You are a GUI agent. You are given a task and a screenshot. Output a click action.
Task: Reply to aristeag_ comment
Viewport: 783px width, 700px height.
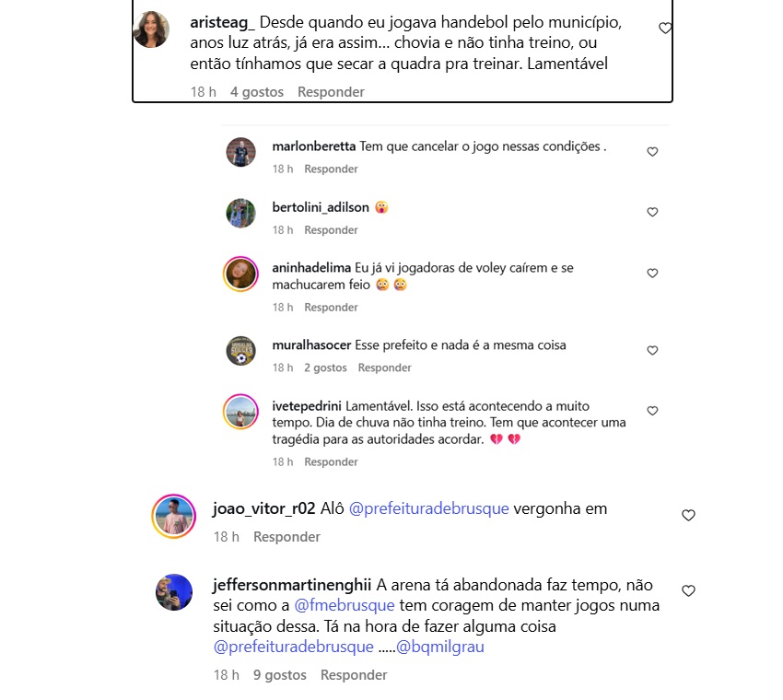[331, 92]
